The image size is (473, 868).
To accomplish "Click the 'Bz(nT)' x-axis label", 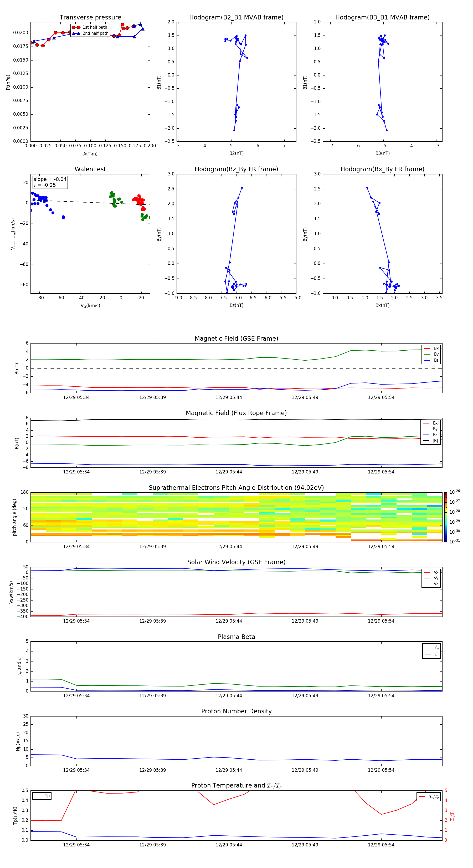I will (236, 305).
